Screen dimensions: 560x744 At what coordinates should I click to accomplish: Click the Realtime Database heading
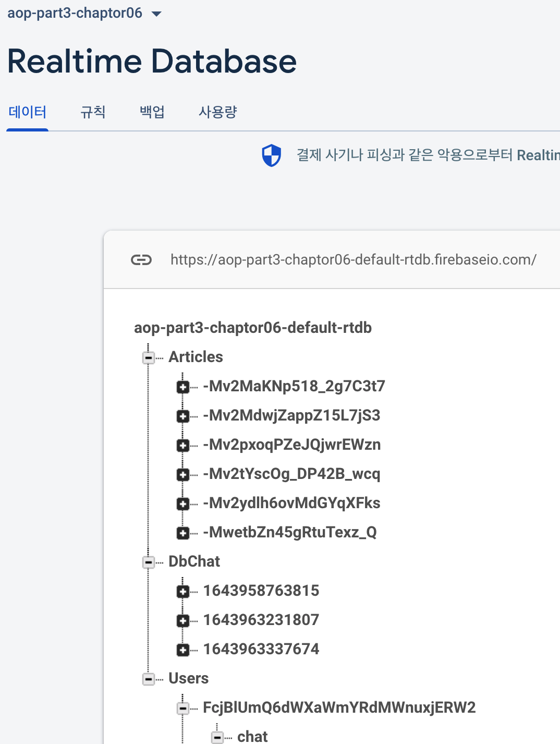(152, 61)
